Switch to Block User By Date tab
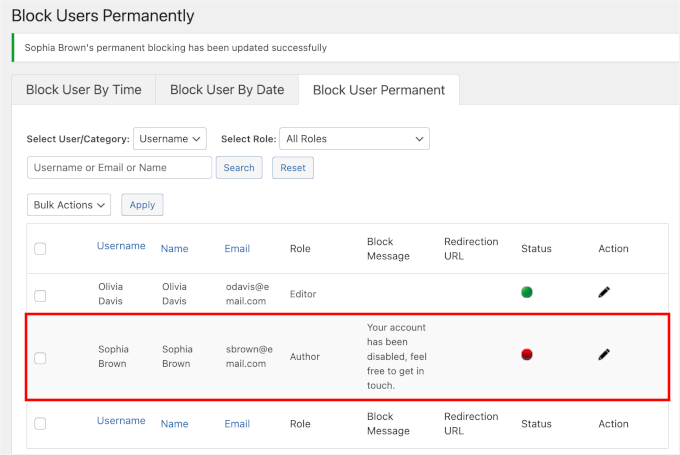Screen dimensions: 680x455 (227, 90)
